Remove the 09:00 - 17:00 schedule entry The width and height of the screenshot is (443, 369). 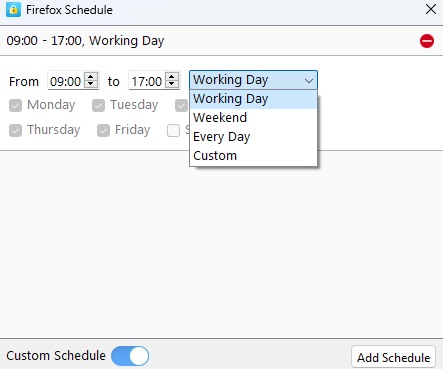427,41
